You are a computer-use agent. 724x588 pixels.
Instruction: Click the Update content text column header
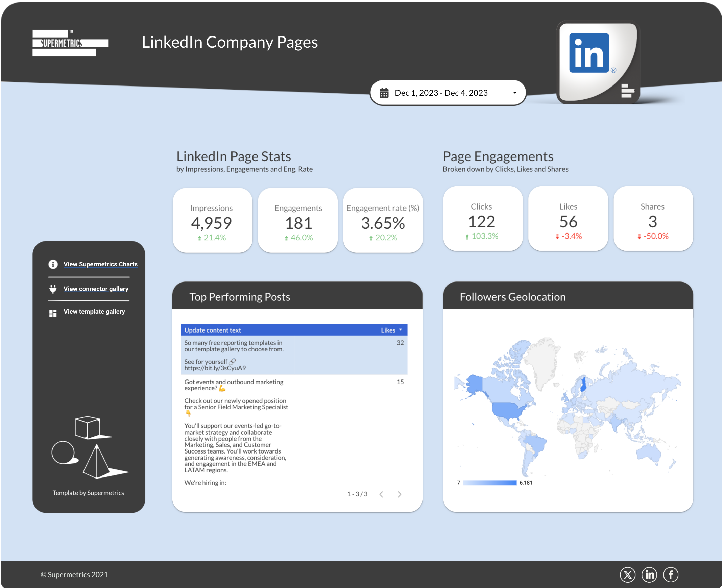212,330
